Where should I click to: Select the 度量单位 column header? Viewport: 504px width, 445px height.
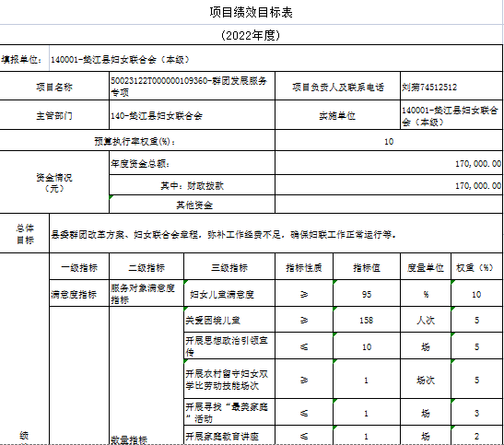[426, 267]
